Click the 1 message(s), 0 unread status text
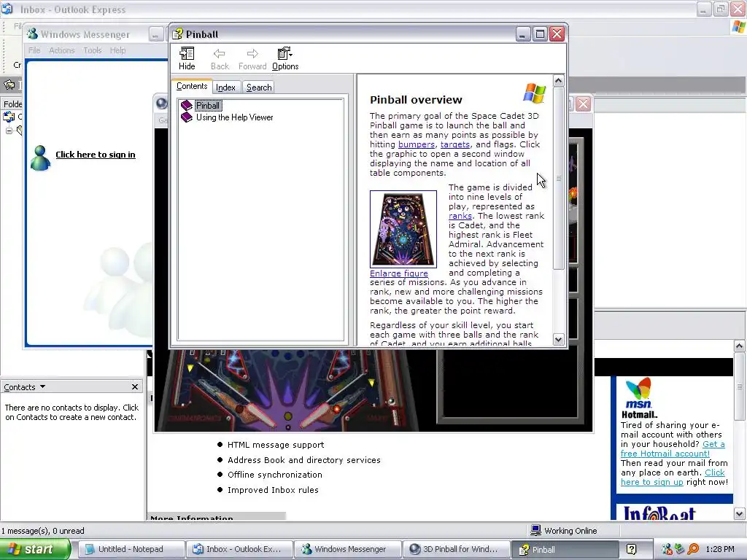Viewport: 747px width, 560px height. coord(43,531)
